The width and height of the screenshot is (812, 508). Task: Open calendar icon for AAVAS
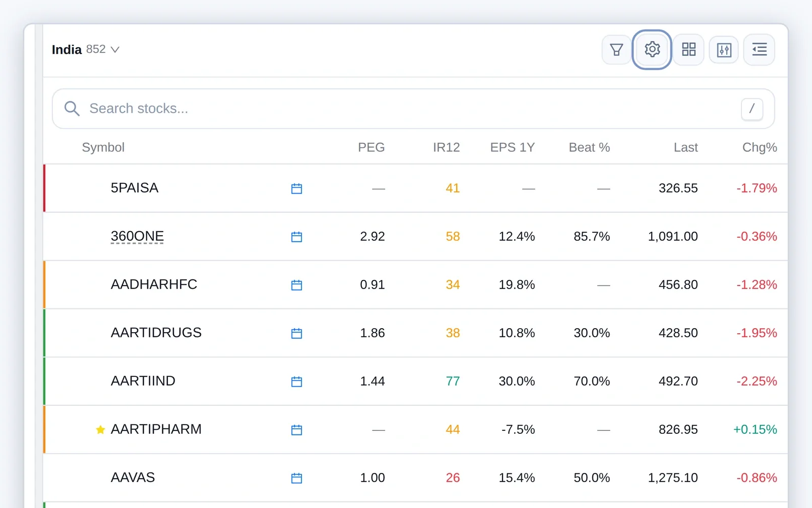pyautogui.click(x=297, y=478)
